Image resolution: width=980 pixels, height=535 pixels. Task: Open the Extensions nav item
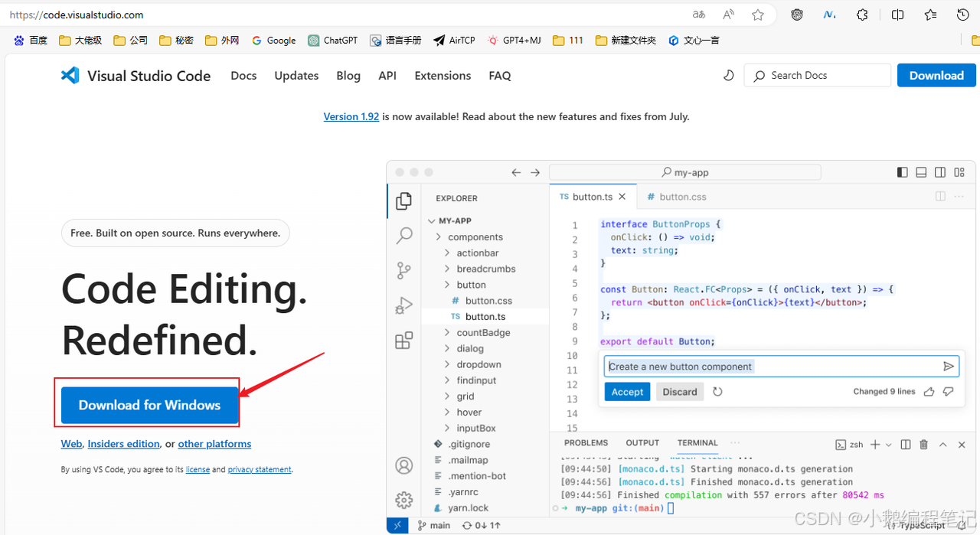point(443,76)
